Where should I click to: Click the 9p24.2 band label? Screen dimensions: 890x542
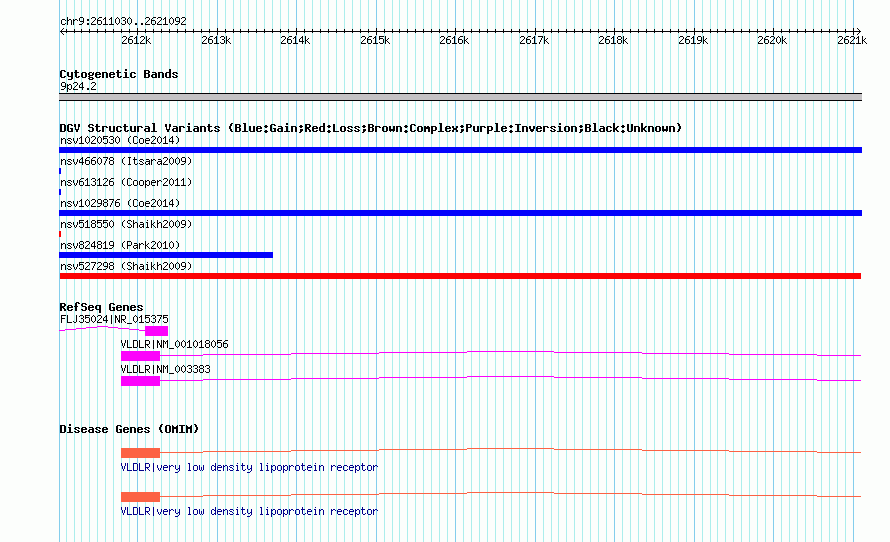tap(78, 86)
